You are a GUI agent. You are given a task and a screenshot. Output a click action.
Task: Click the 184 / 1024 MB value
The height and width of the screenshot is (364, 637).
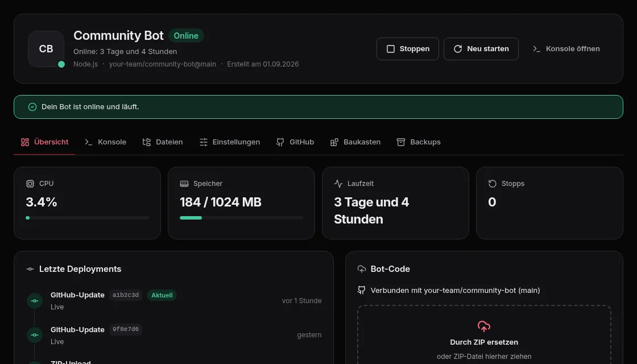point(221,202)
